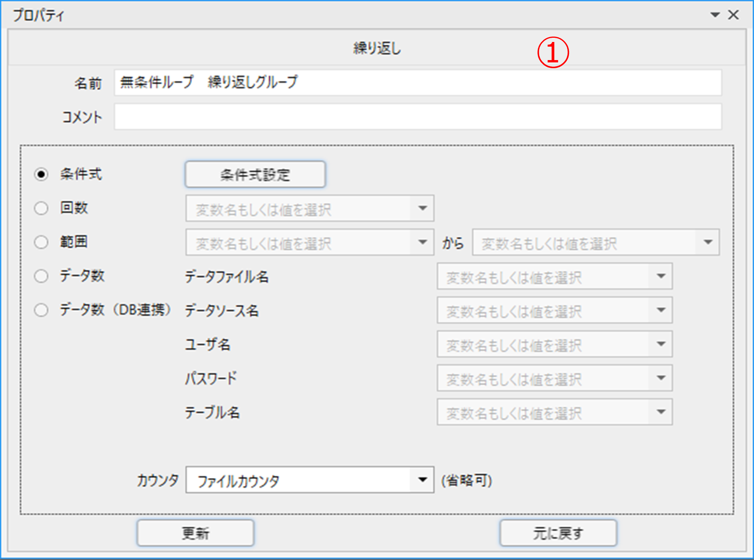Choose the 範囲 radio option

click(x=41, y=242)
